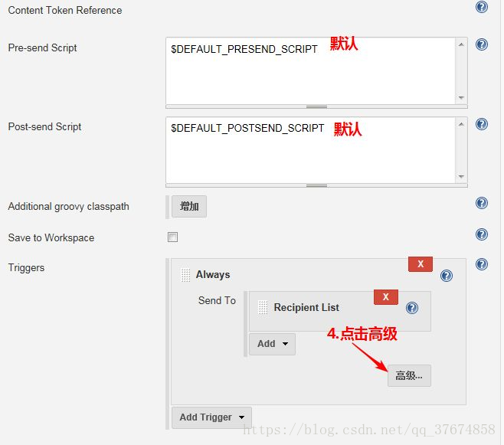This screenshot has height=445, width=504.
Task: Click Pre-send Script scrollbar down arrow
Action: pyautogui.click(x=461, y=98)
